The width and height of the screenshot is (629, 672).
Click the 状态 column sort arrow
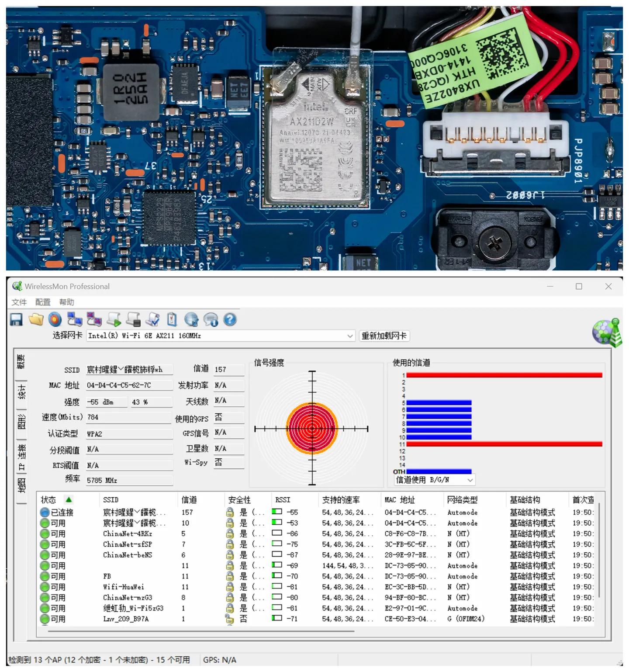click(x=69, y=500)
